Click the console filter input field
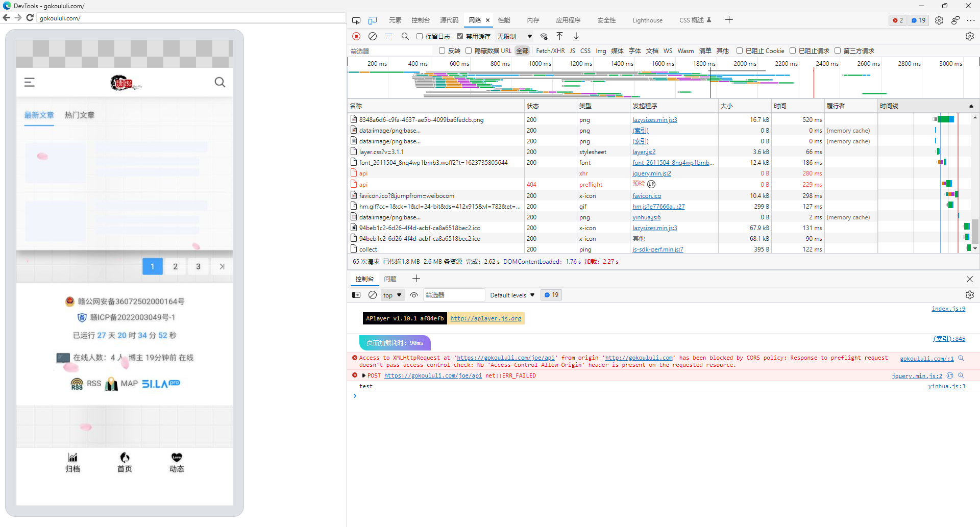 coord(454,295)
